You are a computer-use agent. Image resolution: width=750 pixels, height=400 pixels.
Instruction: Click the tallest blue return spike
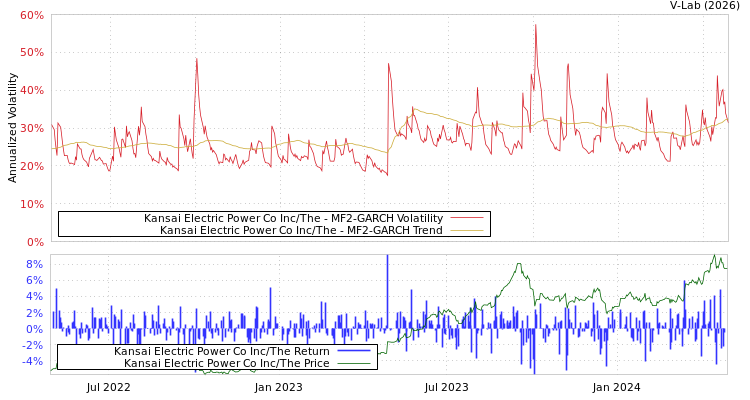click(x=387, y=258)
